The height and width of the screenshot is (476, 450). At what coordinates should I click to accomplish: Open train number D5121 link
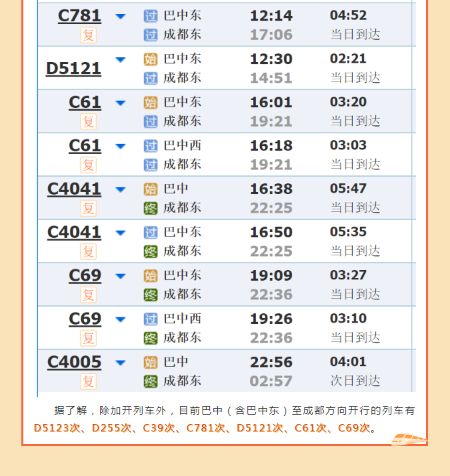[73, 68]
